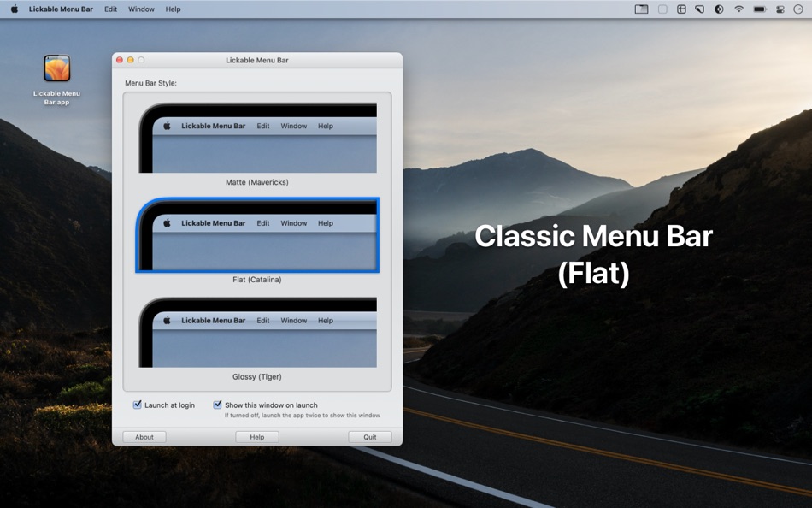Select the Matte (Mavericks) menu bar style

pyautogui.click(x=256, y=137)
